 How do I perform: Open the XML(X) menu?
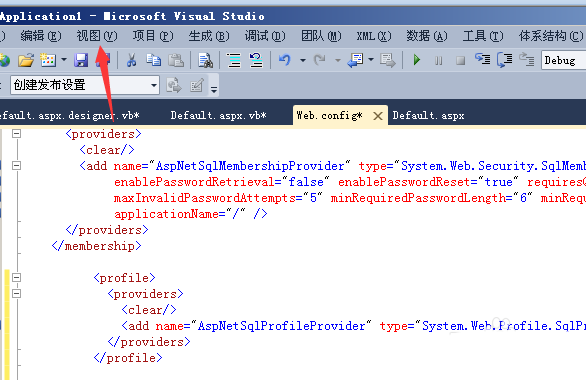374,36
